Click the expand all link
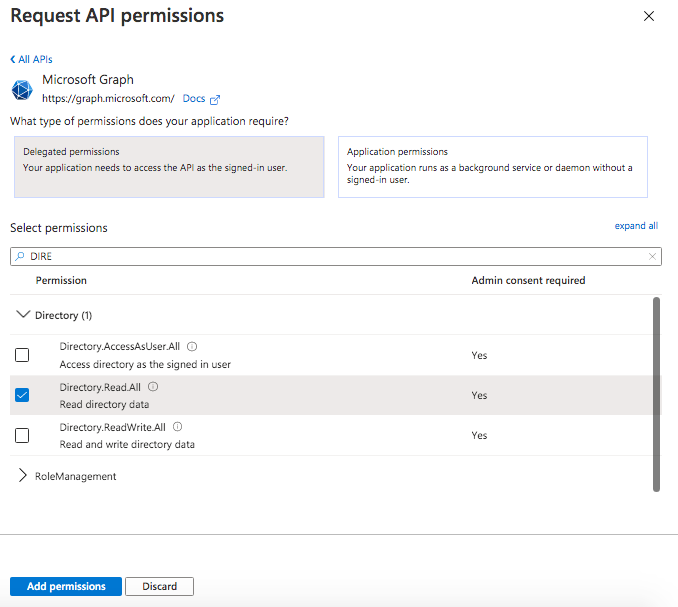 point(636,226)
